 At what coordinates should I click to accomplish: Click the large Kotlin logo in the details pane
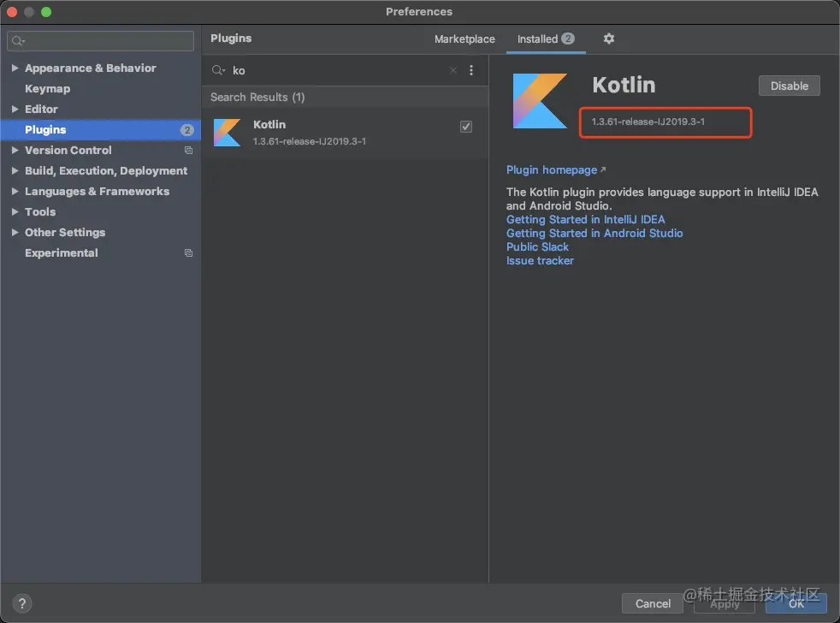click(x=540, y=101)
